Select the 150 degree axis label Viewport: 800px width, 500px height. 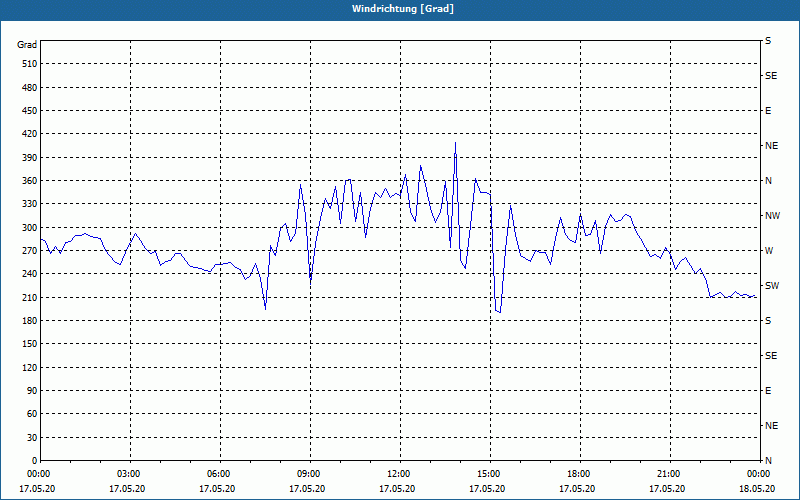click(30, 344)
